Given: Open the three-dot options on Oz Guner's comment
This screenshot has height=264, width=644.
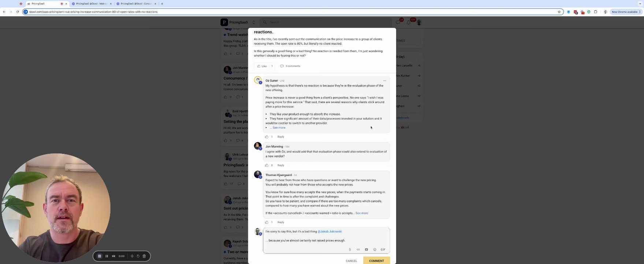Looking at the screenshot, I should click(x=384, y=81).
